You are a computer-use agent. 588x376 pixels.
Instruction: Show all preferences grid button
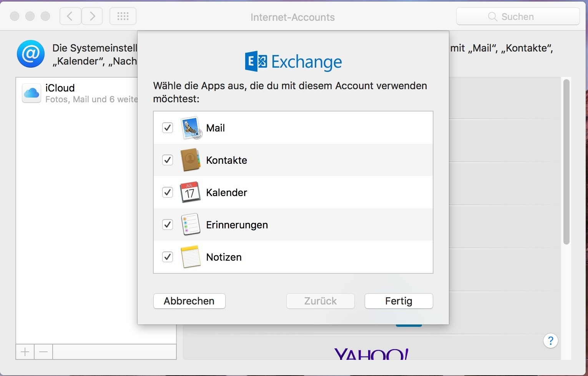click(x=123, y=16)
